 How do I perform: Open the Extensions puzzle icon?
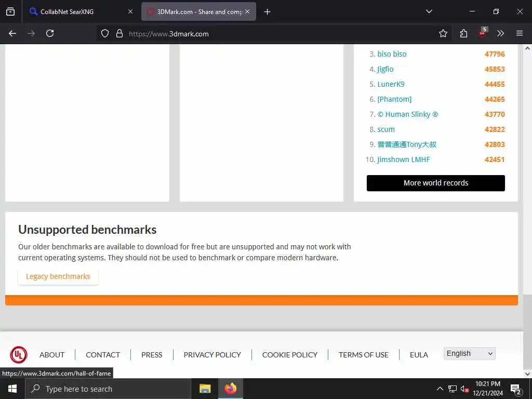pos(463,33)
